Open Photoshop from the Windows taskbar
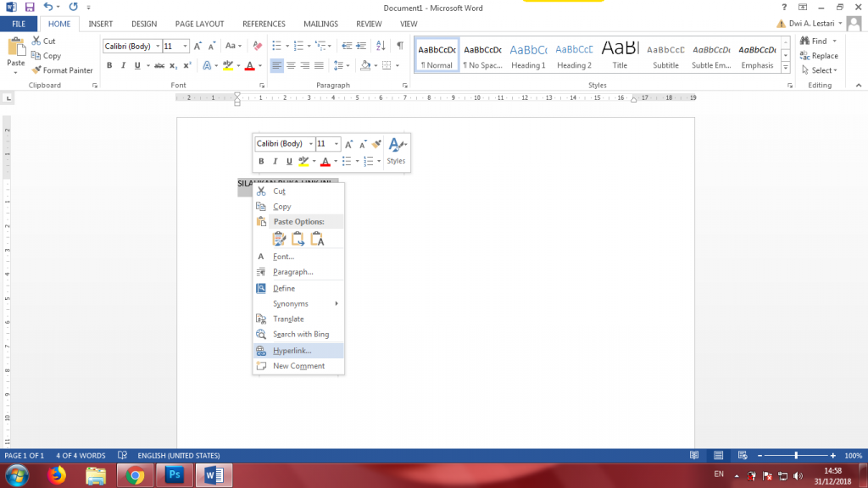868x488 pixels. coord(174,474)
